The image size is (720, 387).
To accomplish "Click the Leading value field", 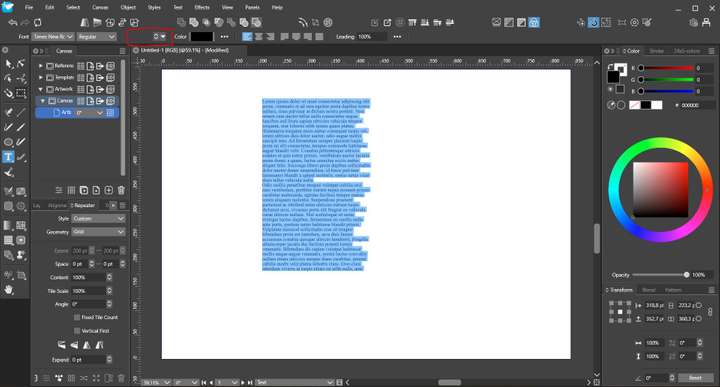I will pos(371,37).
